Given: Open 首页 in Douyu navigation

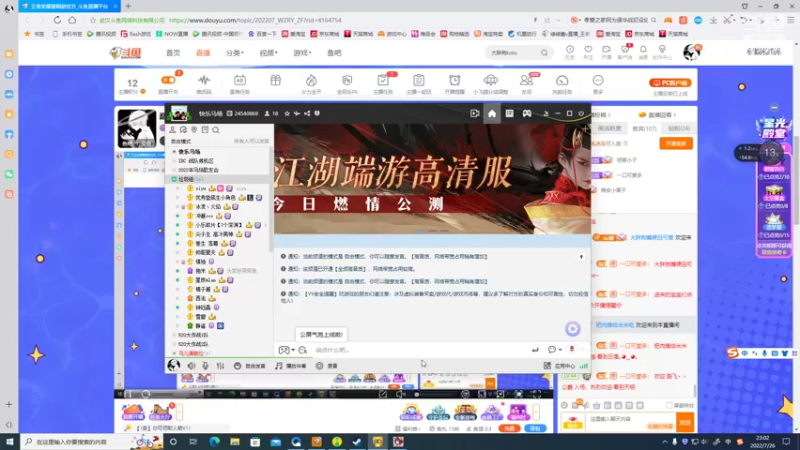Looking at the screenshot, I should 173,53.
